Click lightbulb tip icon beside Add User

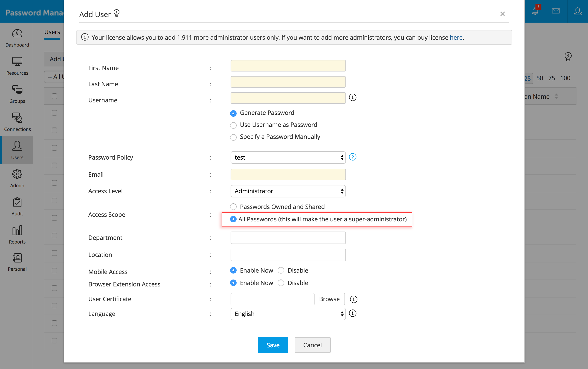[x=117, y=13]
